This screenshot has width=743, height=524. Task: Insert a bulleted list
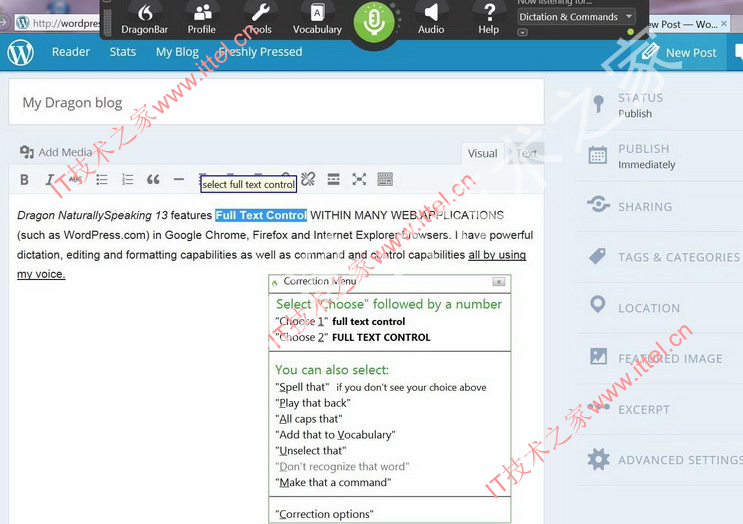coord(101,180)
